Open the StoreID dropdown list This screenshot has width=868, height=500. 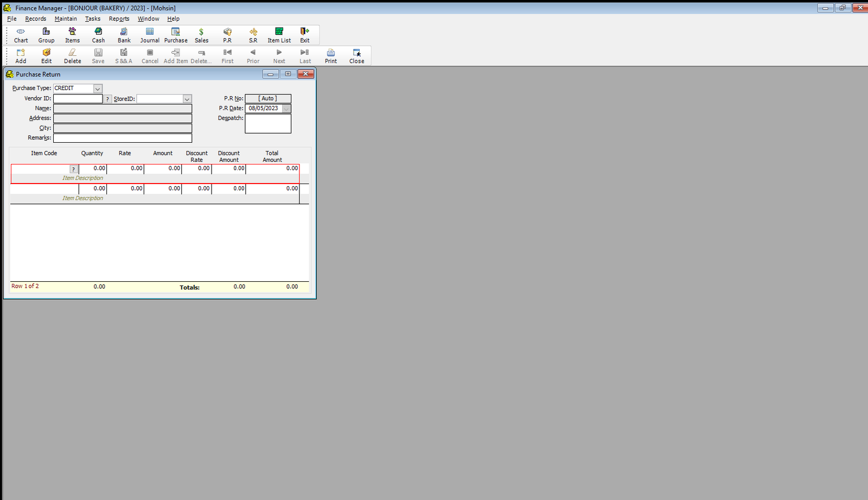tap(187, 99)
